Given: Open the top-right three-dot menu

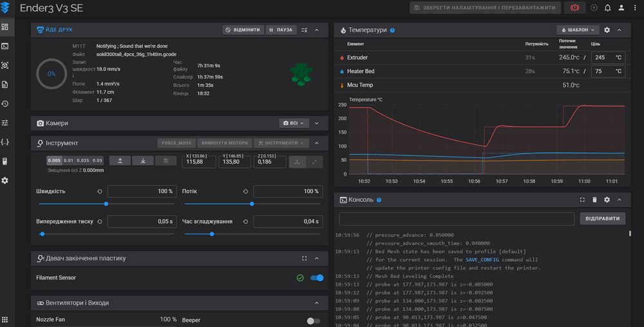Looking at the screenshot, I should point(635,8).
